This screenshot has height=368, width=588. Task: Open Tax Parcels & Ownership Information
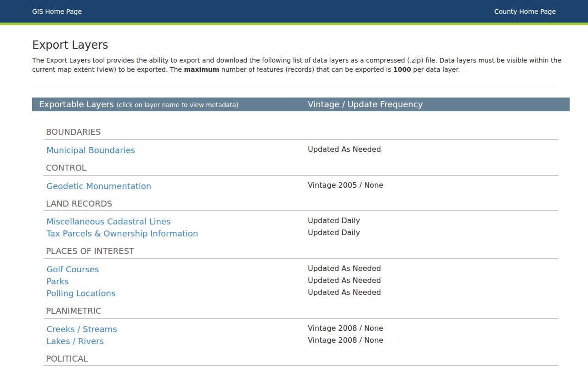(x=122, y=233)
